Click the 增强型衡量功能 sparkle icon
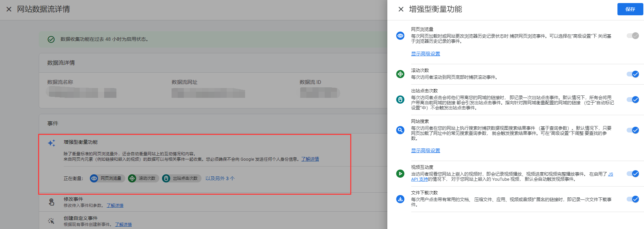This screenshot has width=644, height=229. [x=51, y=143]
